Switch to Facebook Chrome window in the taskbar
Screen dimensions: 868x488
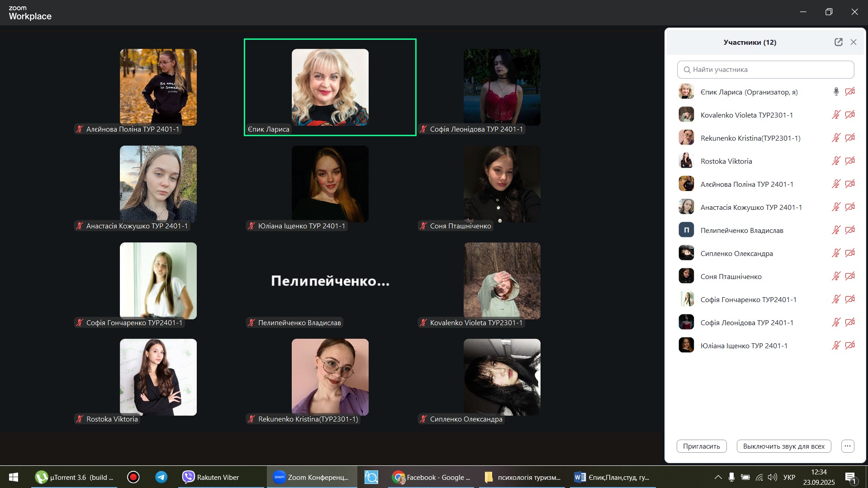[x=432, y=477]
